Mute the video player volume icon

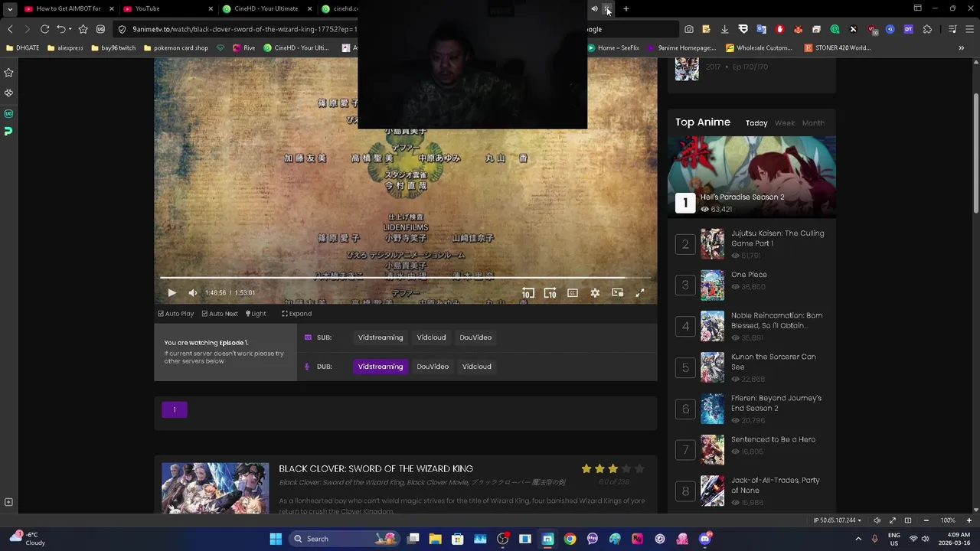(x=193, y=292)
